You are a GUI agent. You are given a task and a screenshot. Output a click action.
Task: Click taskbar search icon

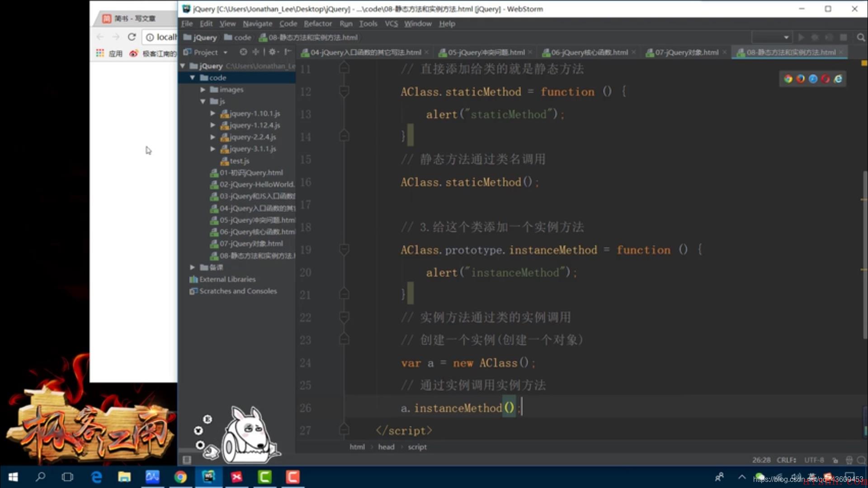pyautogui.click(x=41, y=477)
